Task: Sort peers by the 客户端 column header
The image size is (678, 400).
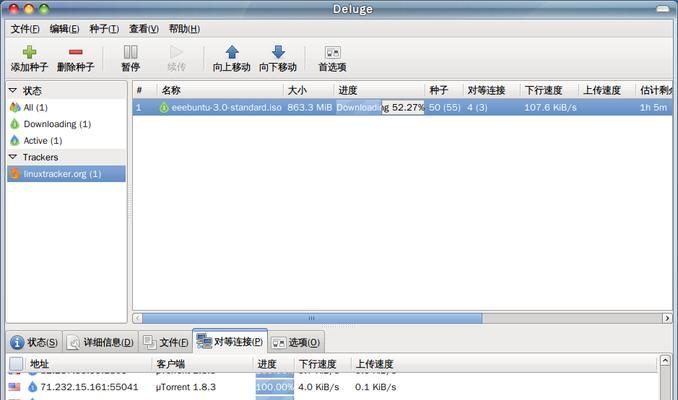Action: coord(202,364)
